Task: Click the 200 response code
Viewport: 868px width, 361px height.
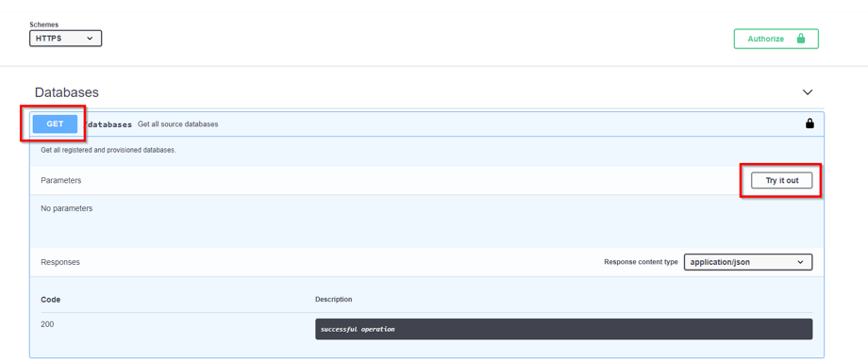Action: pyautogui.click(x=47, y=324)
